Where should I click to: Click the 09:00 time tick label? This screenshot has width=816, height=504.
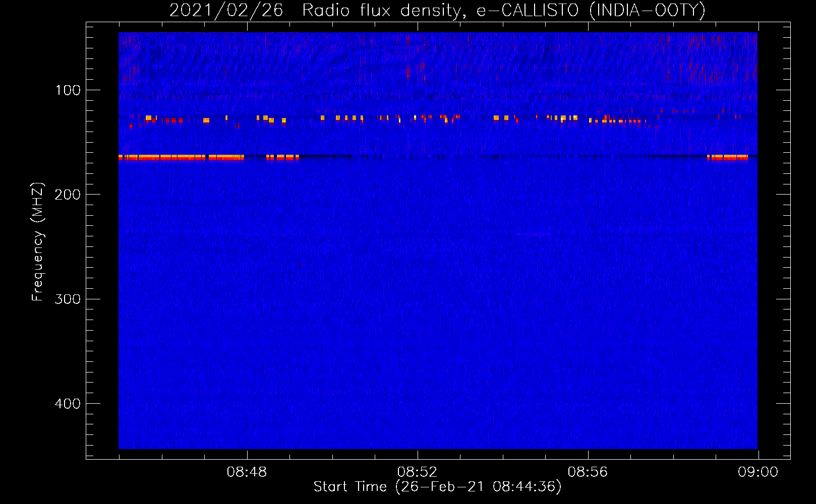coord(758,472)
